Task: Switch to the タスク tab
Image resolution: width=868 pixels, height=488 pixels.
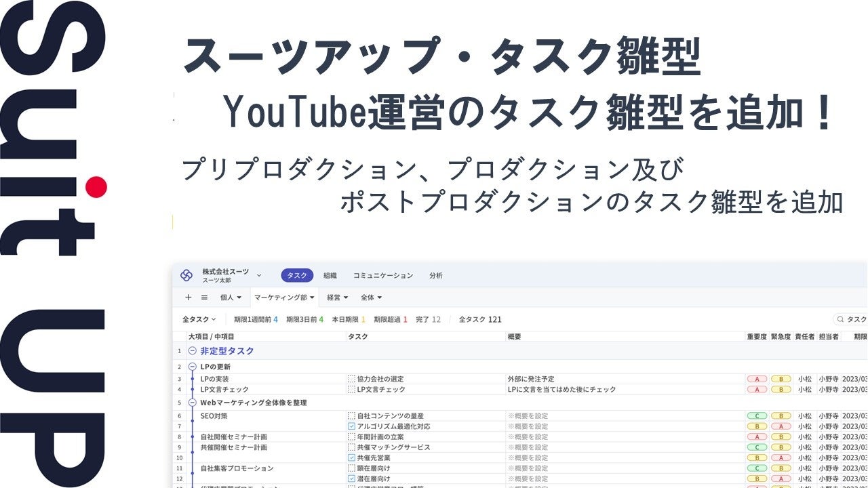Action: click(x=297, y=275)
